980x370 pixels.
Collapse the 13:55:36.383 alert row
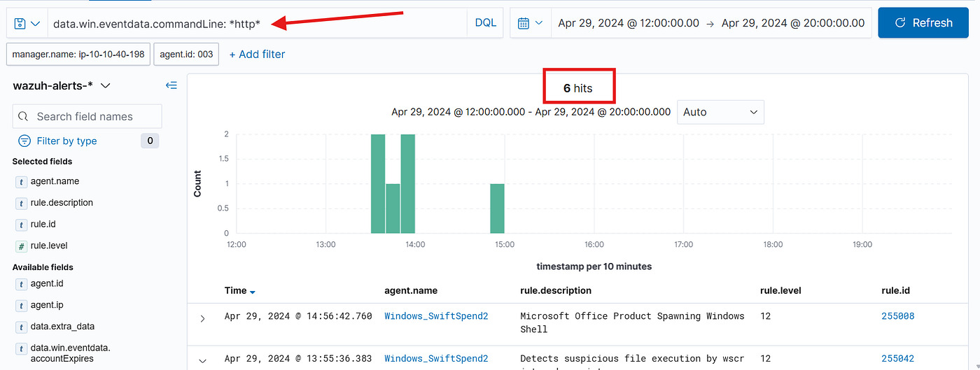click(x=202, y=361)
